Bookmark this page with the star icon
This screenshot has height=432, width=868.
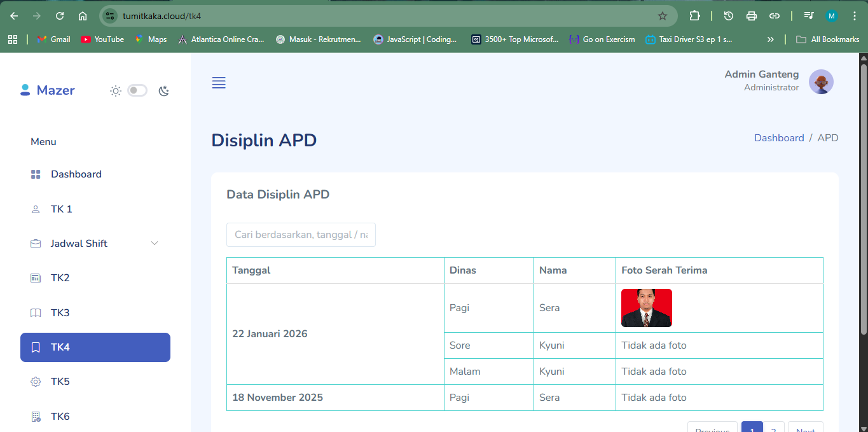point(662,16)
